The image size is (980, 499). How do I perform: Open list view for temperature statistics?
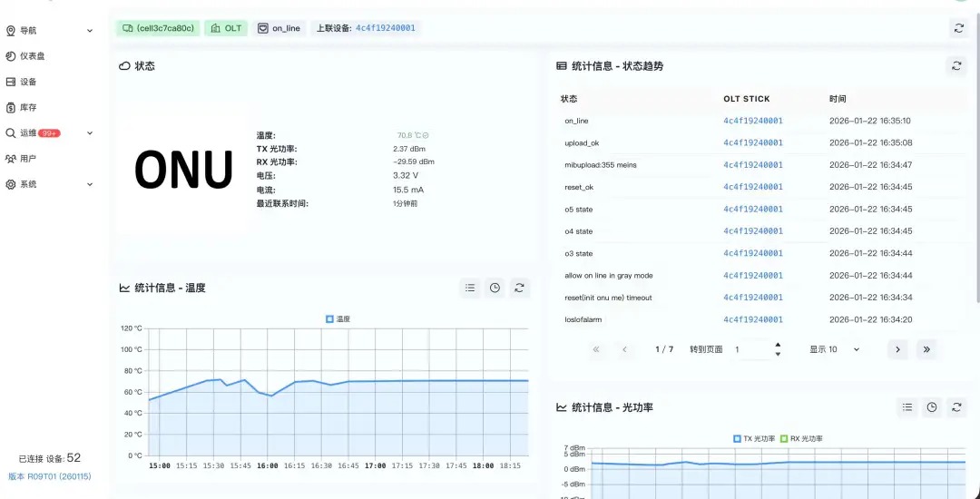tap(470, 288)
